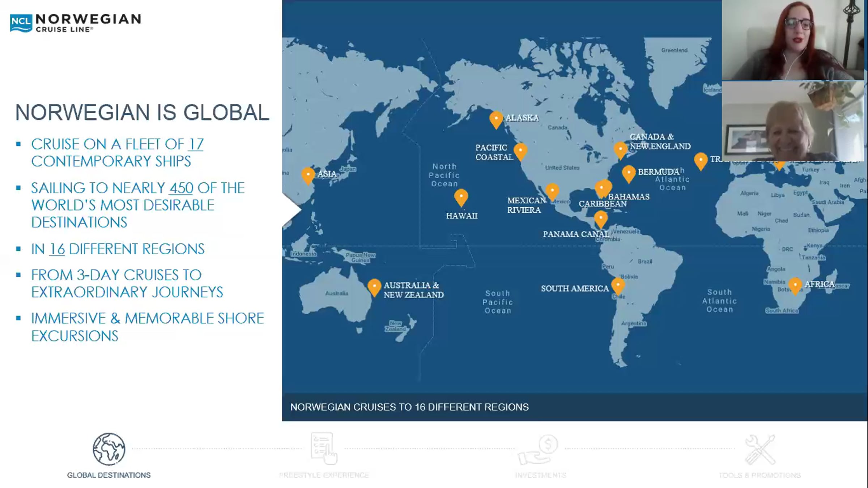Click the 'NORWEGIAN IS GLOBAL' heading
Screen dimensions: 868x488
pyautogui.click(x=142, y=113)
